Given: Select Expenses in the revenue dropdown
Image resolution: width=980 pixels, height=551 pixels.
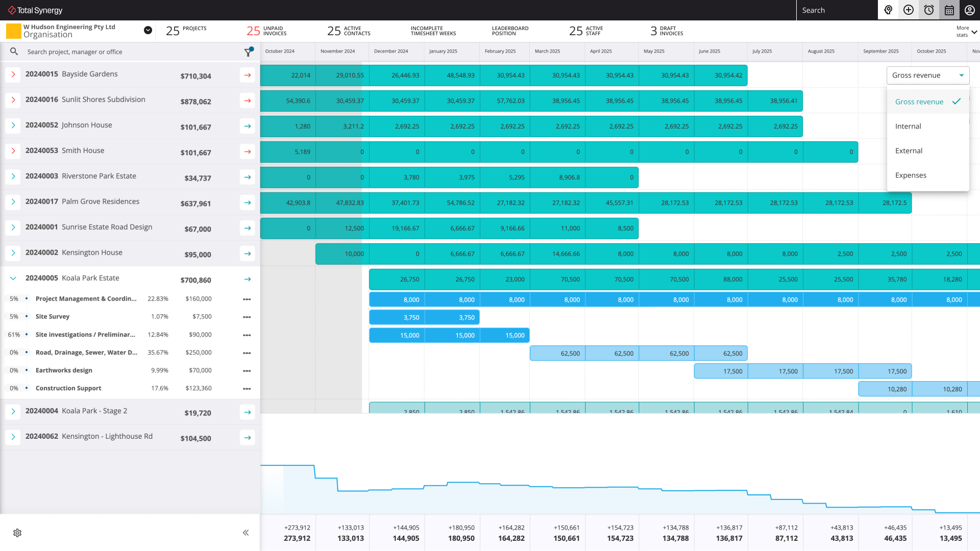Looking at the screenshot, I should (x=911, y=175).
